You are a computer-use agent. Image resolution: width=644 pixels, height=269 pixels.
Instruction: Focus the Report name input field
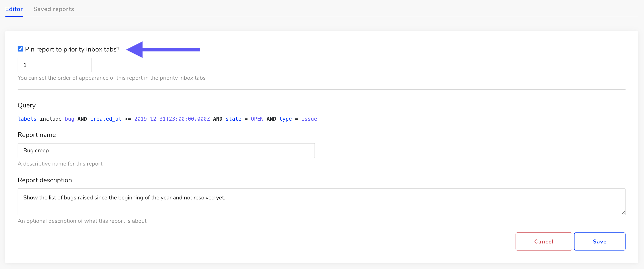coord(166,150)
